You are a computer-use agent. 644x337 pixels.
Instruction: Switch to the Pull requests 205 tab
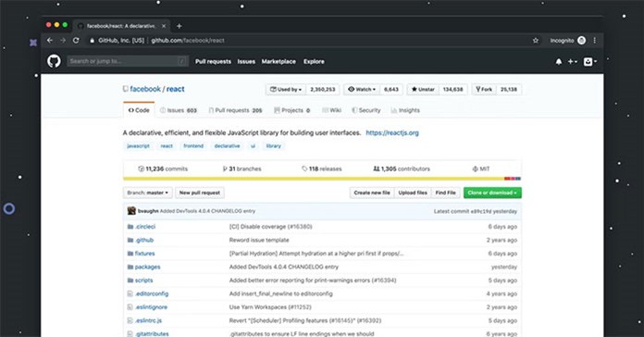coord(235,110)
